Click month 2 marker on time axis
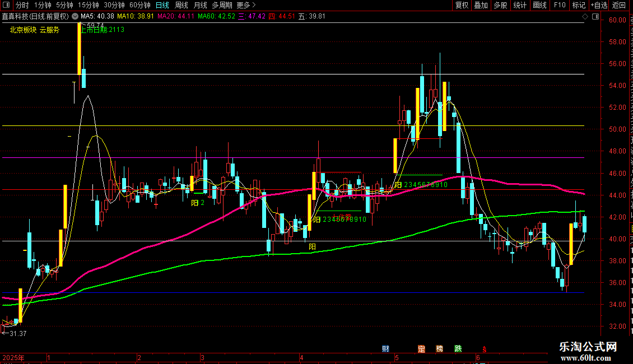 click(x=139, y=357)
